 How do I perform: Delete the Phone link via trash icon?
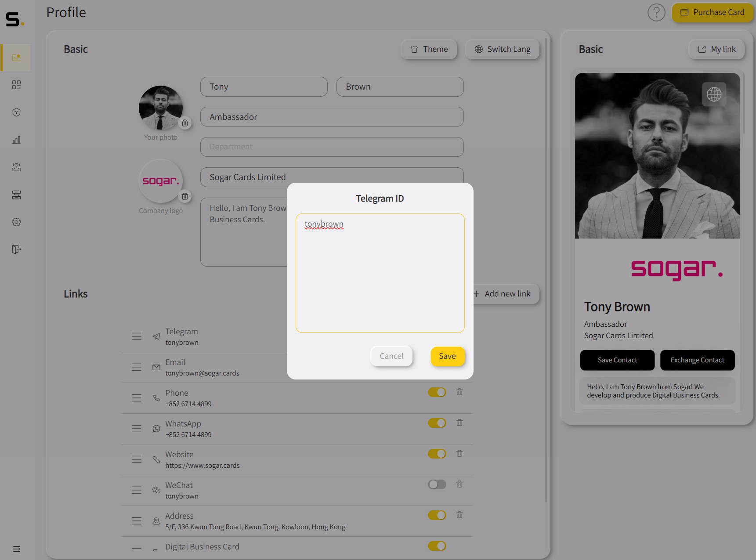coord(459,392)
